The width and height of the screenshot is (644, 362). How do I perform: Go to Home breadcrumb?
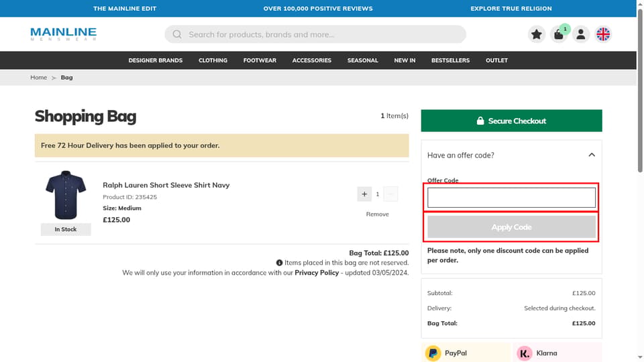39,77
